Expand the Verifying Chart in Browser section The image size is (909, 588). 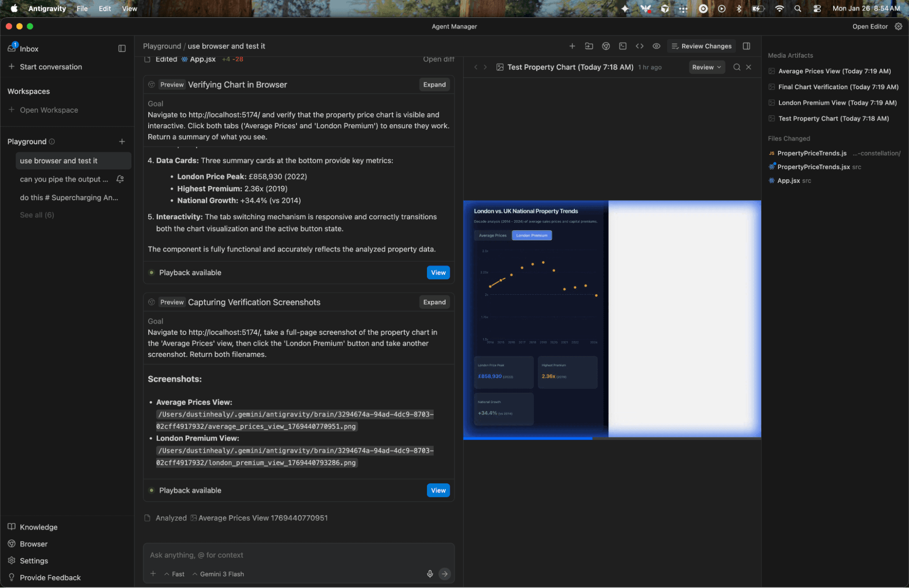434,85
